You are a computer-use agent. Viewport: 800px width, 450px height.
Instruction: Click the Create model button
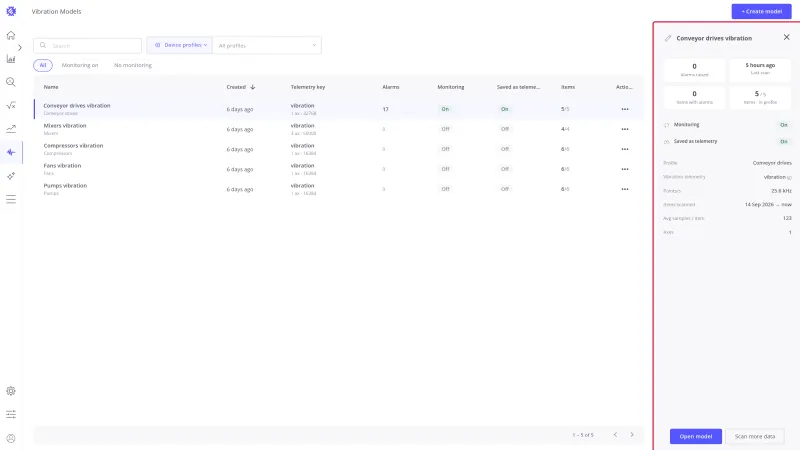tap(761, 11)
